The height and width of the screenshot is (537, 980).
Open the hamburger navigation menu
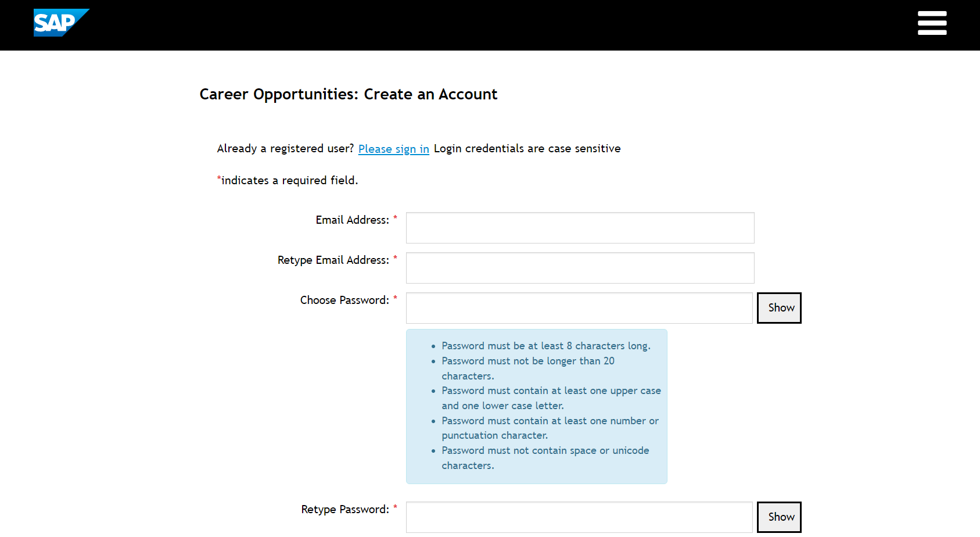pos(932,23)
